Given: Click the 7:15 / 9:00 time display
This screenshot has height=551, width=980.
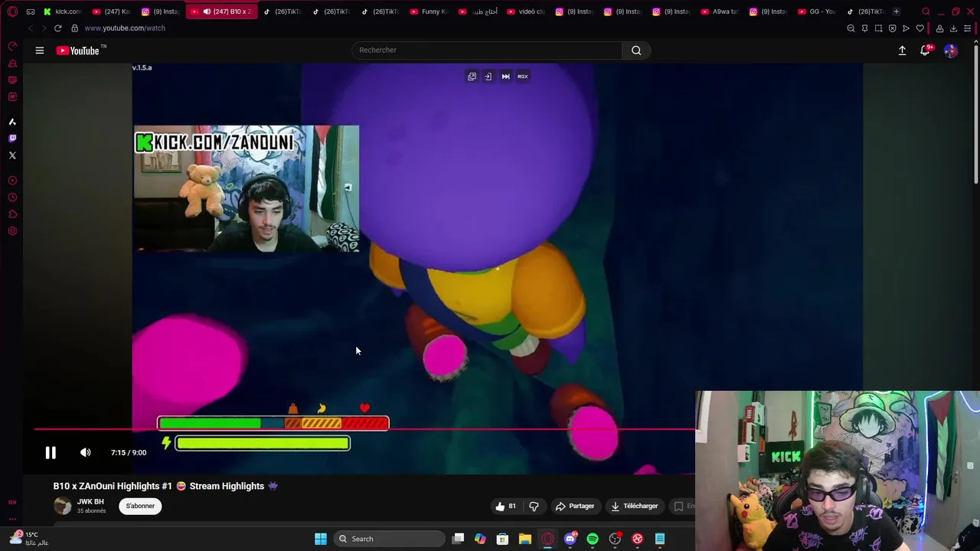Looking at the screenshot, I should tap(129, 452).
